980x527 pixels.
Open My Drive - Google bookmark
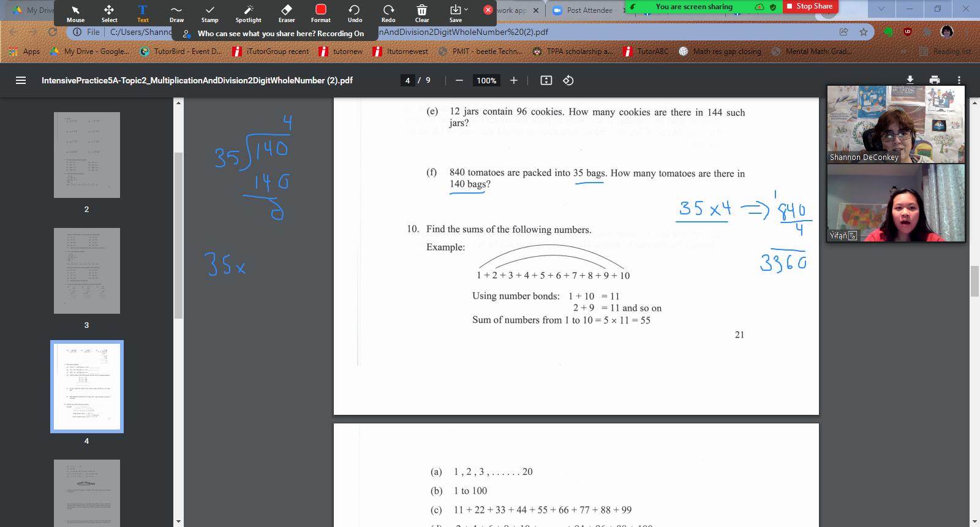click(x=89, y=51)
